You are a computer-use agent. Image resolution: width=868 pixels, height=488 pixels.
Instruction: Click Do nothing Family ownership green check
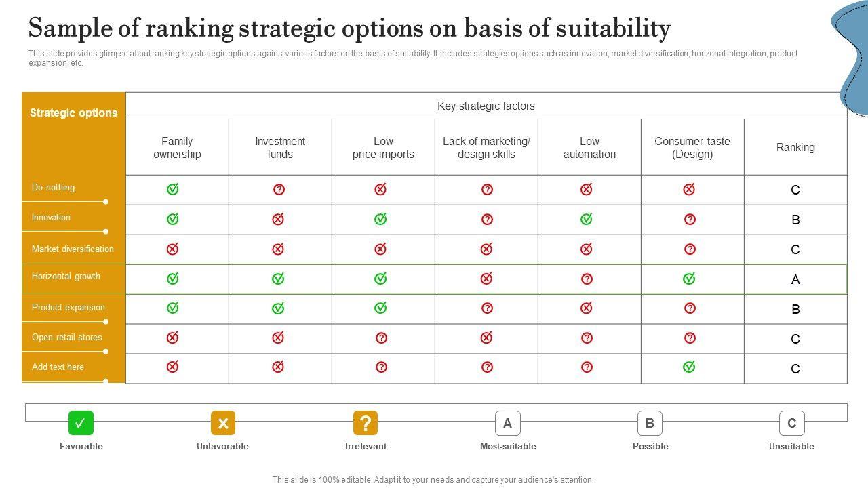[173, 189]
